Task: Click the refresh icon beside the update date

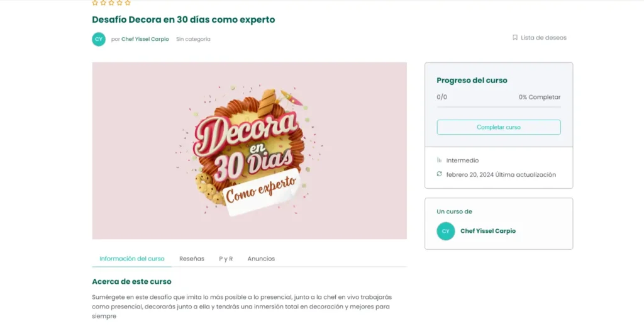Action: click(x=440, y=174)
